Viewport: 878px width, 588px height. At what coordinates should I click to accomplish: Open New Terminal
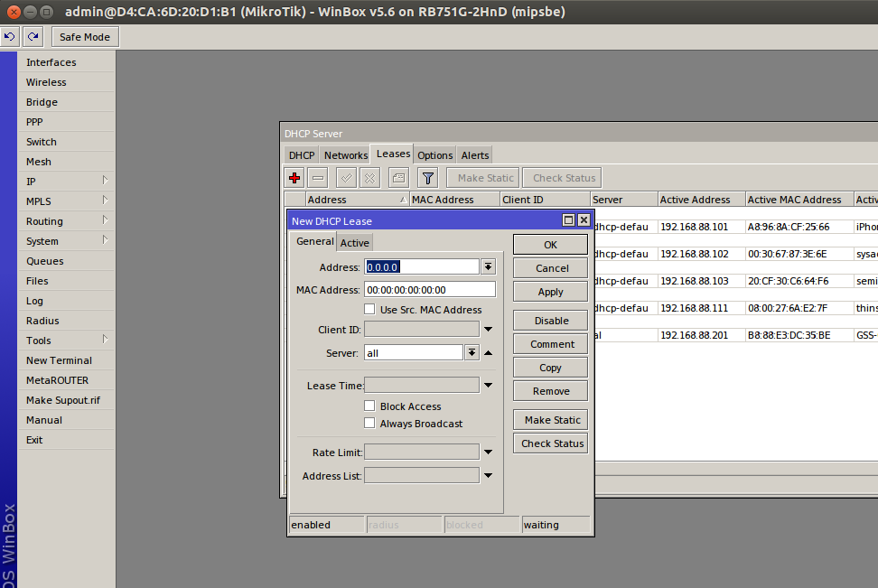[x=66, y=360]
